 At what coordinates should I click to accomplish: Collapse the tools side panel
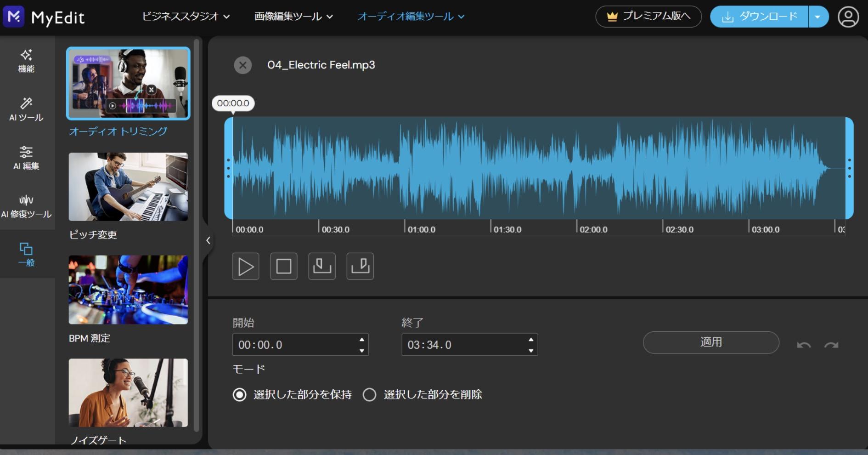tap(208, 240)
